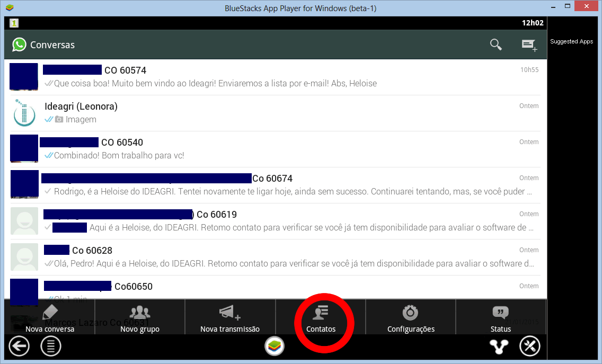Click the 12h02 clock in status bar
Screen dimensions: 602x364
533,23
